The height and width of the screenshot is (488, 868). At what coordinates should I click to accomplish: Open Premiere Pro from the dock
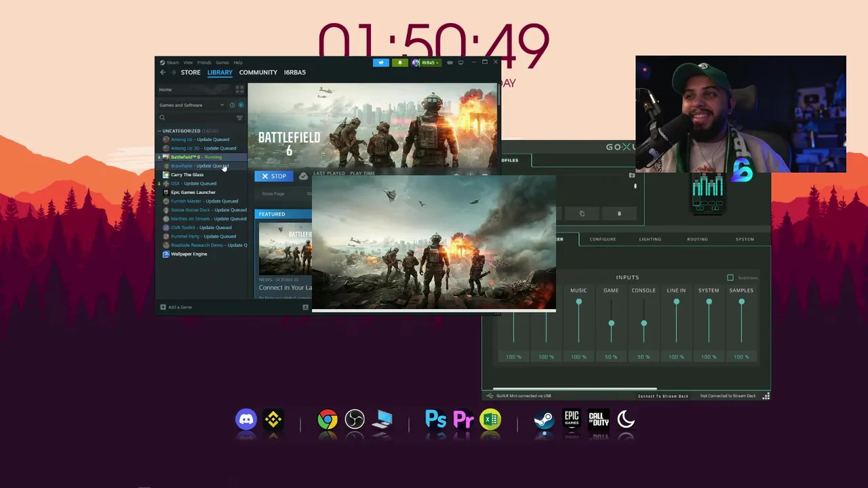click(463, 420)
